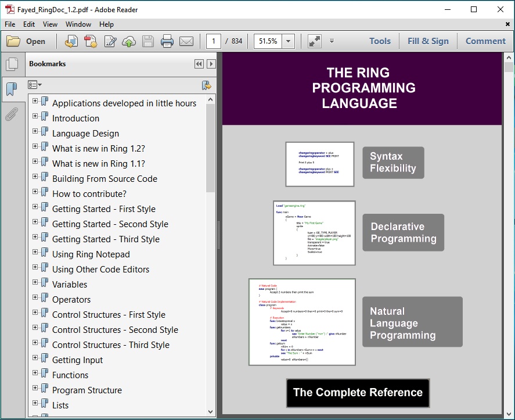Screen dimensions: 515x420
Task: Collapse the Bookmarks panel with double-arrow button
Action: click(199, 64)
